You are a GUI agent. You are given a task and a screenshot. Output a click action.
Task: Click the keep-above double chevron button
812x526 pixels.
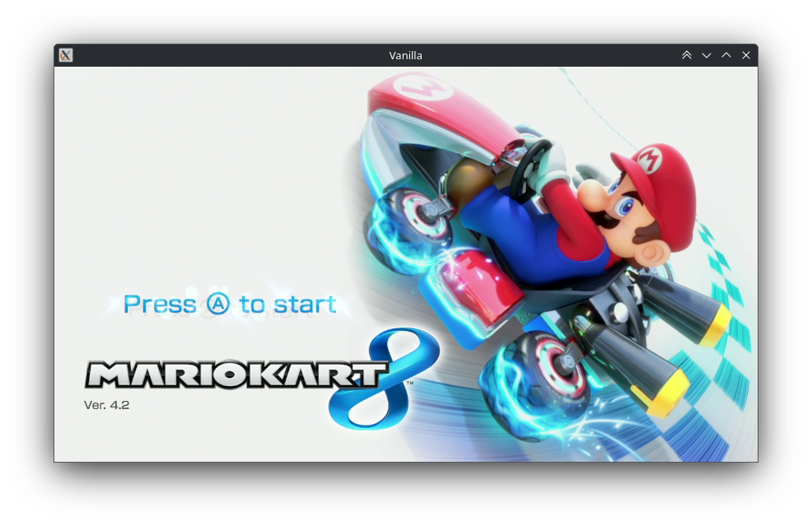click(x=687, y=55)
